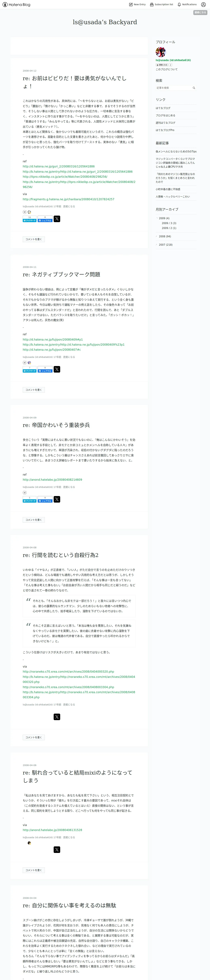Viewport: 210px width, 980px height.
Task: Click the ls@usada's Backyard blog title
Action: tap(105, 22)
